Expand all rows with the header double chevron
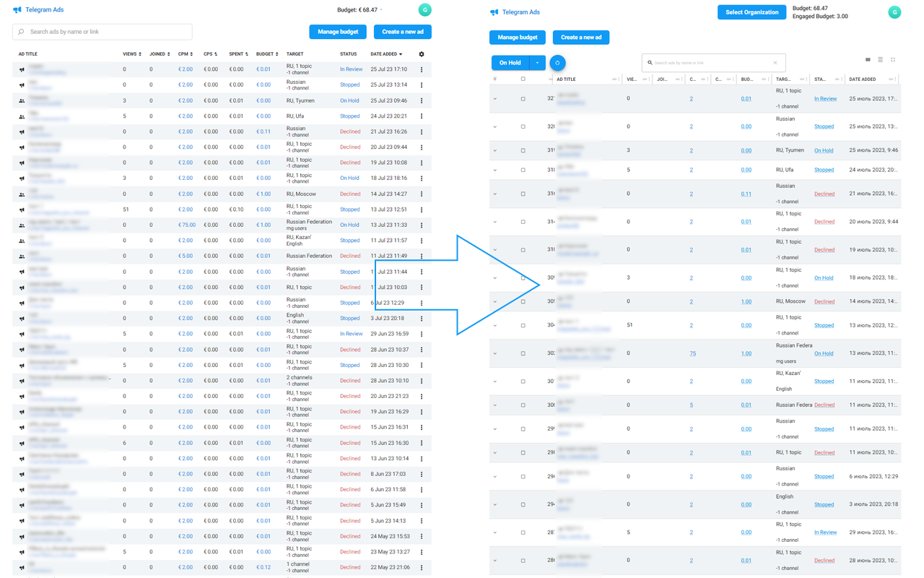 [495, 79]
